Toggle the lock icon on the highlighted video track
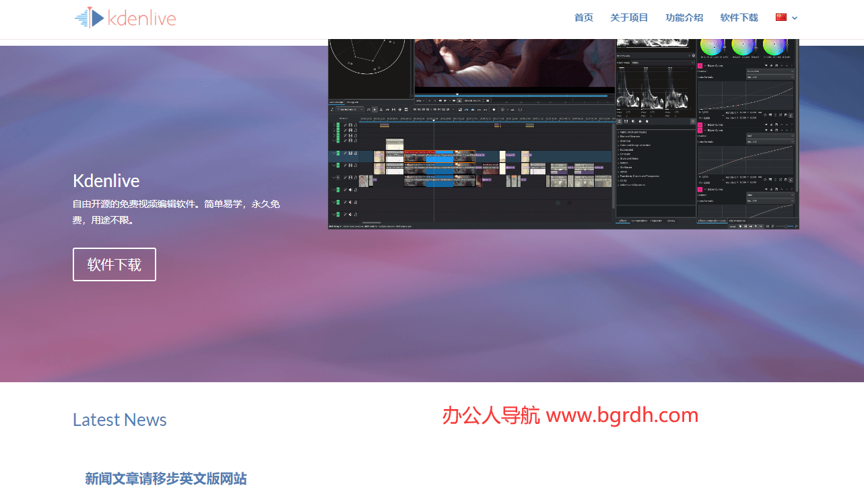Image resolution: width=864 pixels, height=504 pixels. (356, 153)
